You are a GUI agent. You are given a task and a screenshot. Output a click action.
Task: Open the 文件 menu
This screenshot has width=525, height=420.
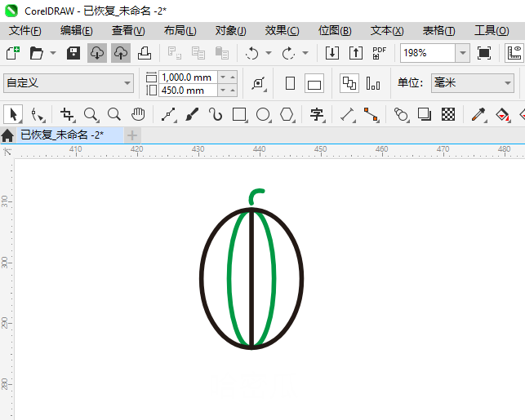[24, 30]
